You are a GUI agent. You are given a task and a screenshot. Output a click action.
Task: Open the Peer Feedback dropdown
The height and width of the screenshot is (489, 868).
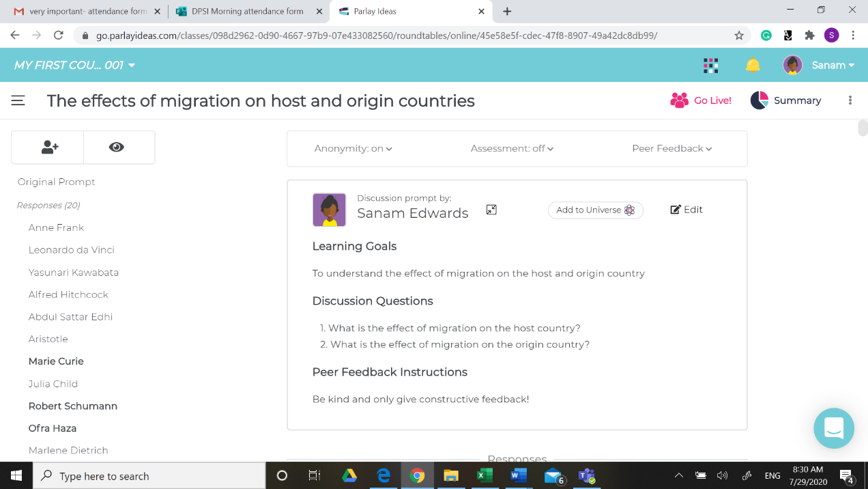tap(671, 148)
